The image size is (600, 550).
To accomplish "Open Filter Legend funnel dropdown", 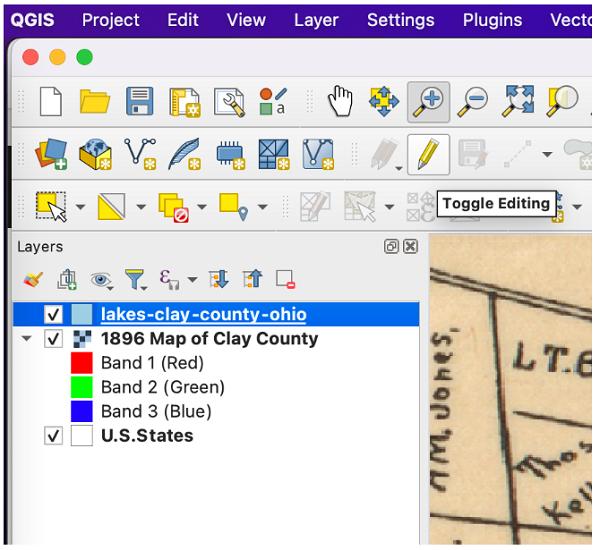I will point(135,279).
